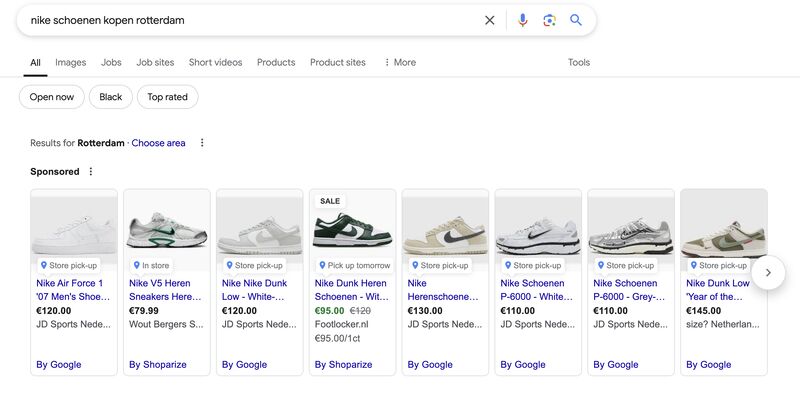Screen dimensions: 800x396
Task: Click the In store badge on Nike V5
Action: 151,265
